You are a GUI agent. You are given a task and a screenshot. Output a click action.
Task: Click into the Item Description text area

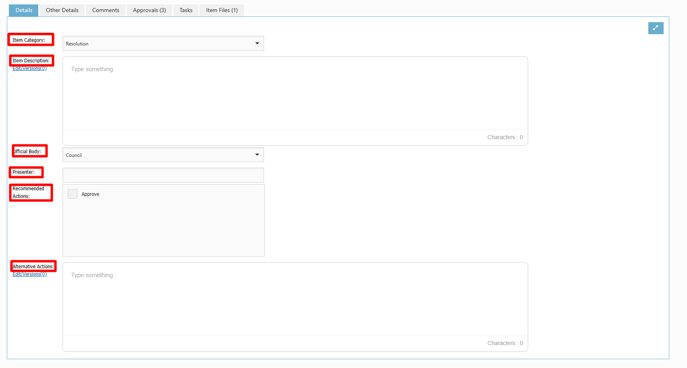295,93
